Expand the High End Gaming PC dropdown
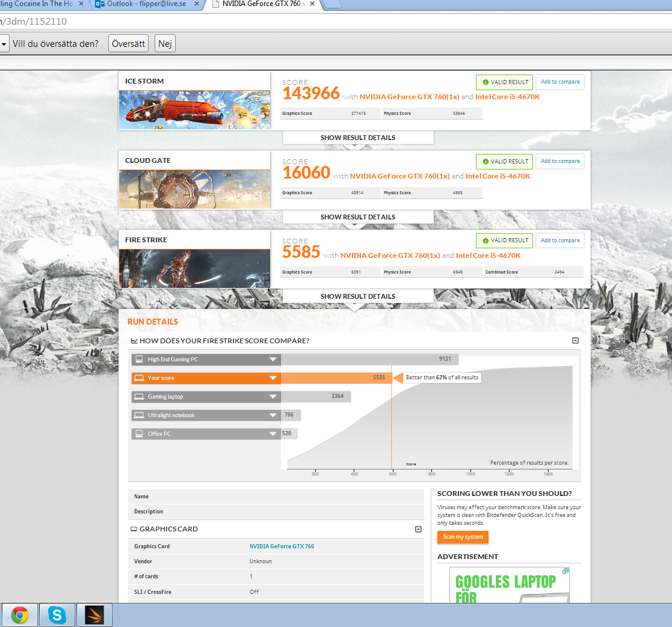The height and width of the screenshot is (627, 672). pos(273,359)
